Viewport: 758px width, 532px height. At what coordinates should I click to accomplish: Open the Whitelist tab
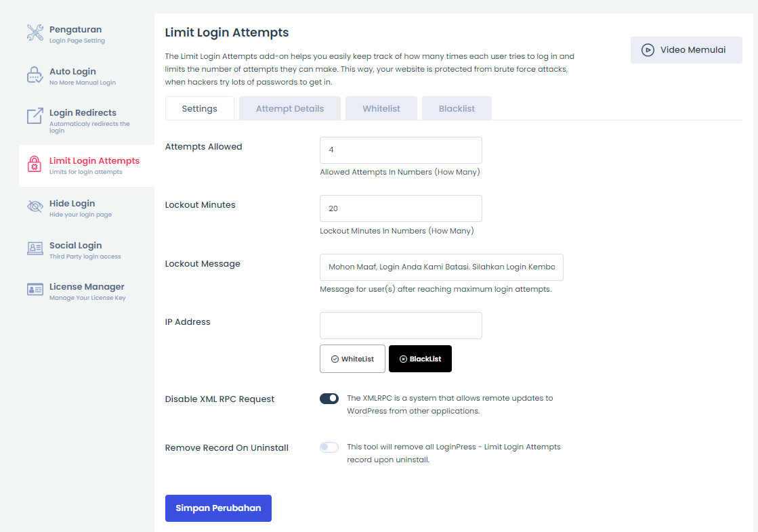(x=381, y=109)
